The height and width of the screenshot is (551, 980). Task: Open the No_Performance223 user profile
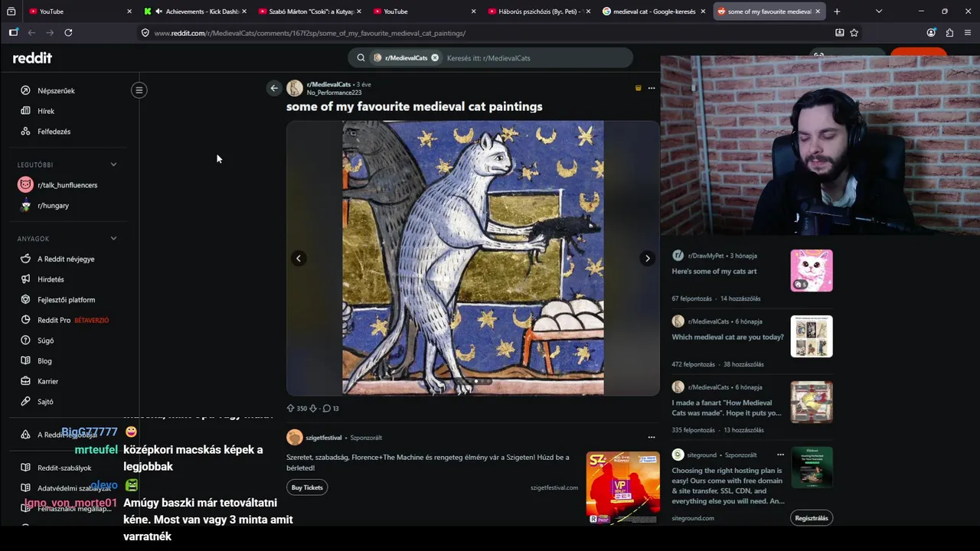334,93
